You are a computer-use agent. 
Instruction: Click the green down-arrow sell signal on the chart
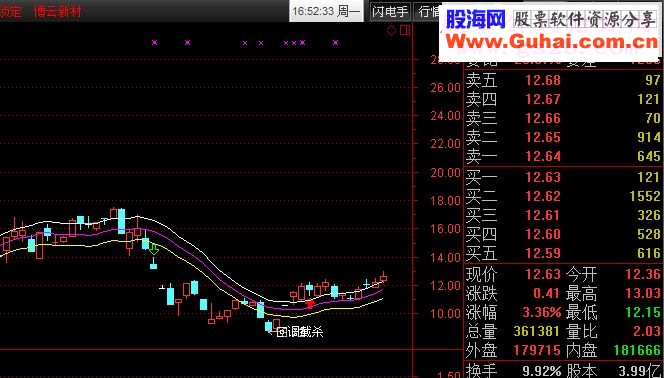[x=154, y=249]
